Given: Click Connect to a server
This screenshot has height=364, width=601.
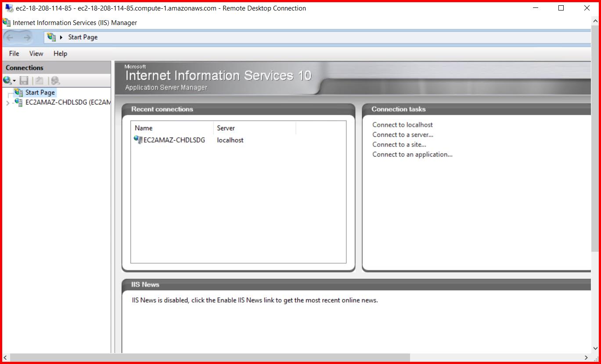Looking at the screenshot, I should point(403,135).
